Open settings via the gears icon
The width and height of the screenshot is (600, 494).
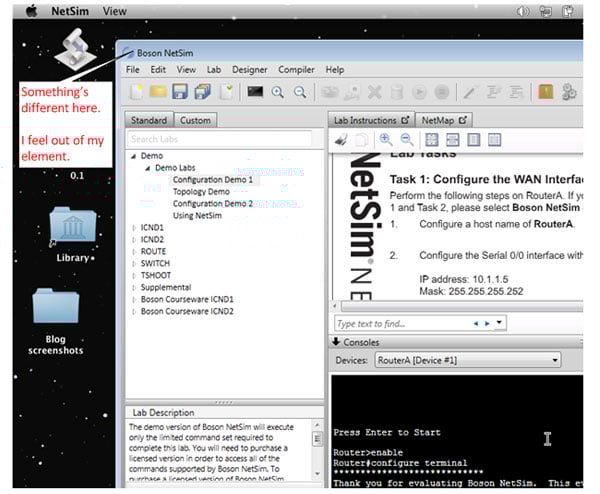[x=569, y=92]
